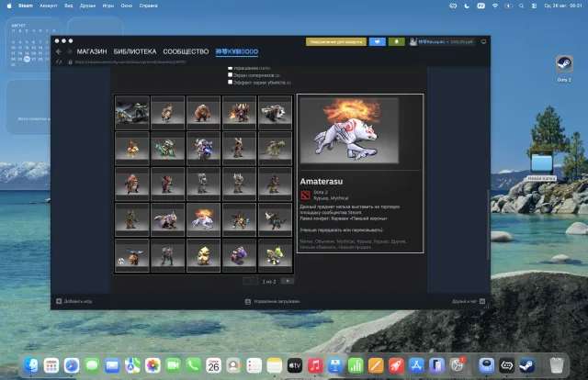Click the profile avatar in Steam header
588x380 pixels.
click(x=413, y=41)
